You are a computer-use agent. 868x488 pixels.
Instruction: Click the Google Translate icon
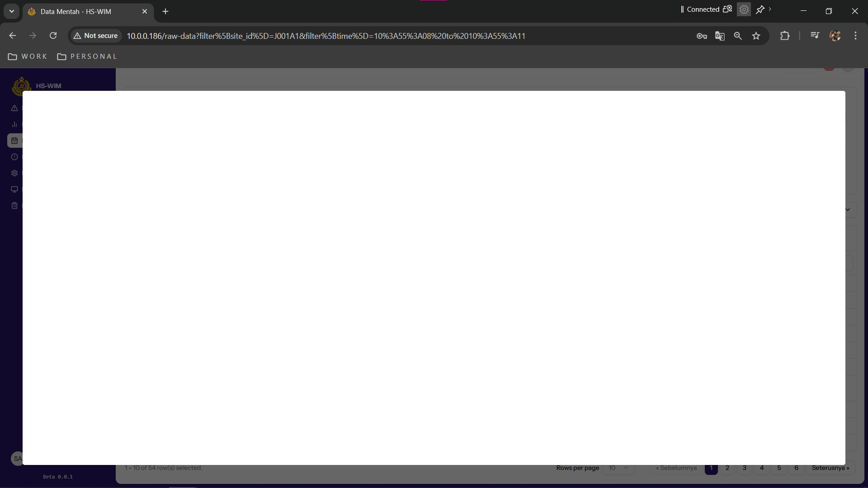(720, 36)
